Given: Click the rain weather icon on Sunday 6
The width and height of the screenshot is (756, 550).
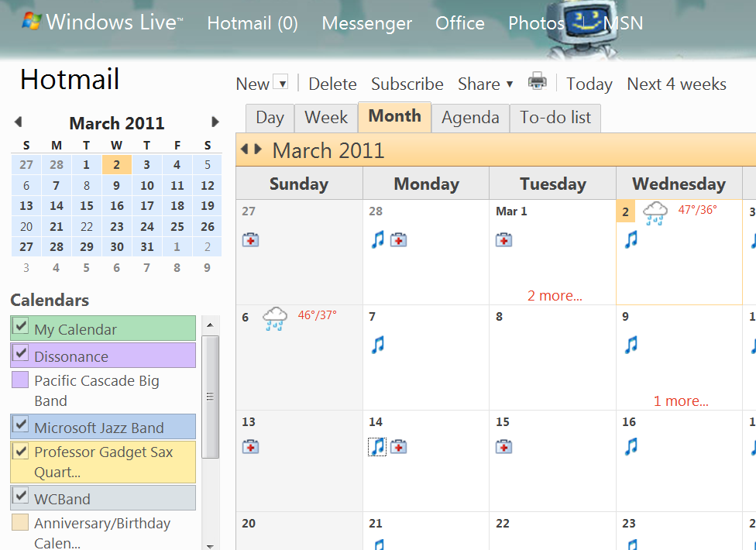Looking at the screenshot, I should tap(274, 318).
